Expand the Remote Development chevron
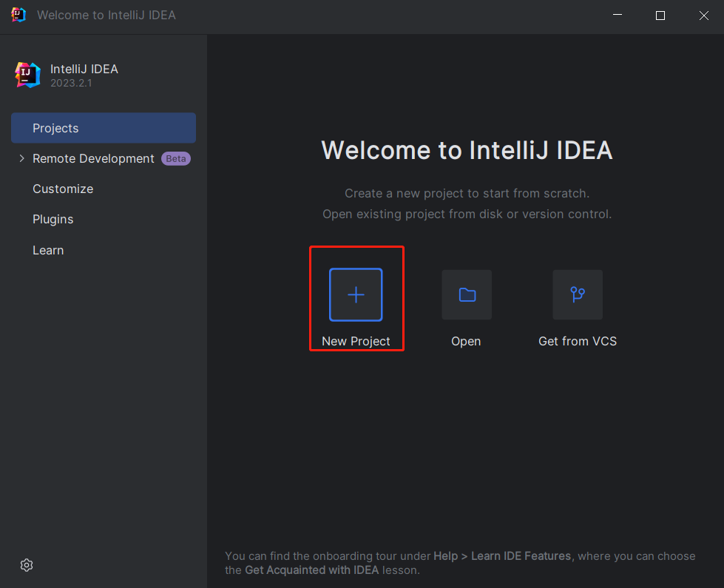Viewport: 724px width, 588px height. pyautogui.click(x=21, y=158)
